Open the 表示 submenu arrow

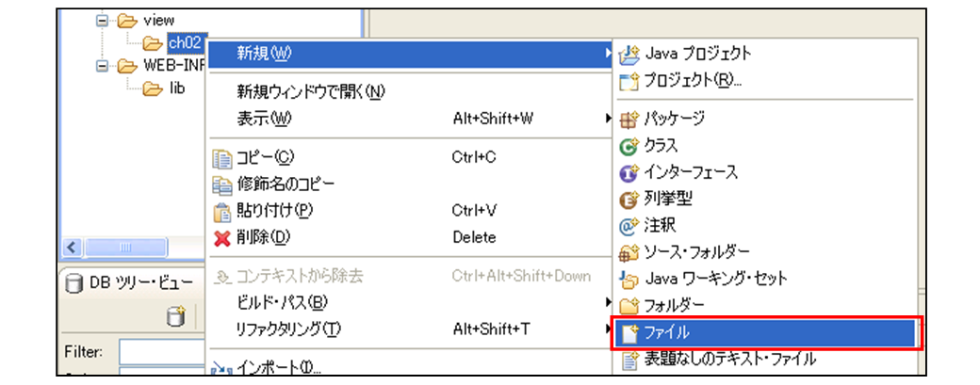pos(608,119)
